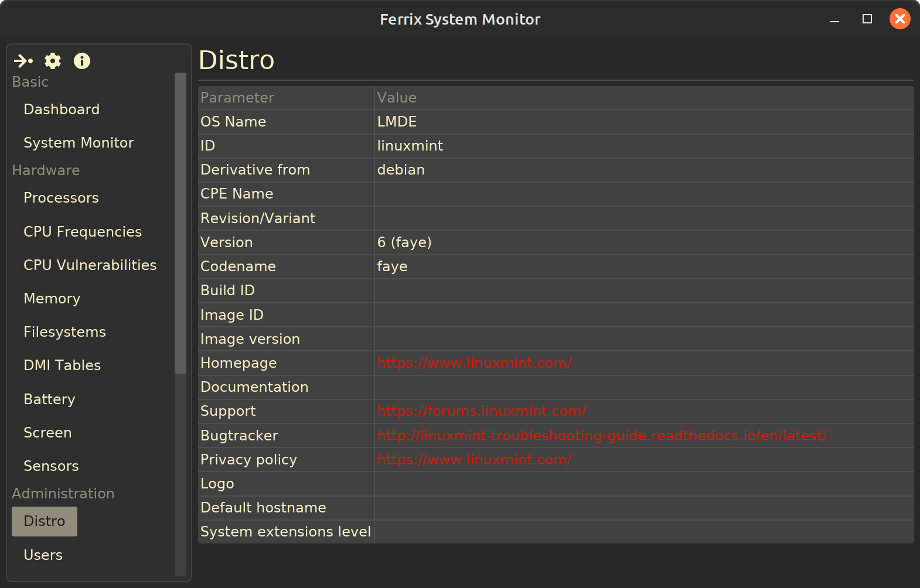Select Users under Administration
920x588 pixels.
tap(43, 555)
